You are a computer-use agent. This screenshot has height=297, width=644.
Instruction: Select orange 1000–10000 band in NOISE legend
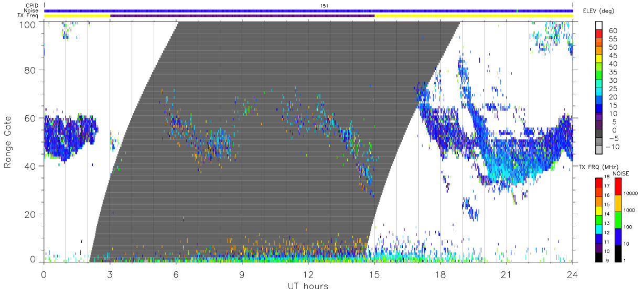(x=618, y=203)
